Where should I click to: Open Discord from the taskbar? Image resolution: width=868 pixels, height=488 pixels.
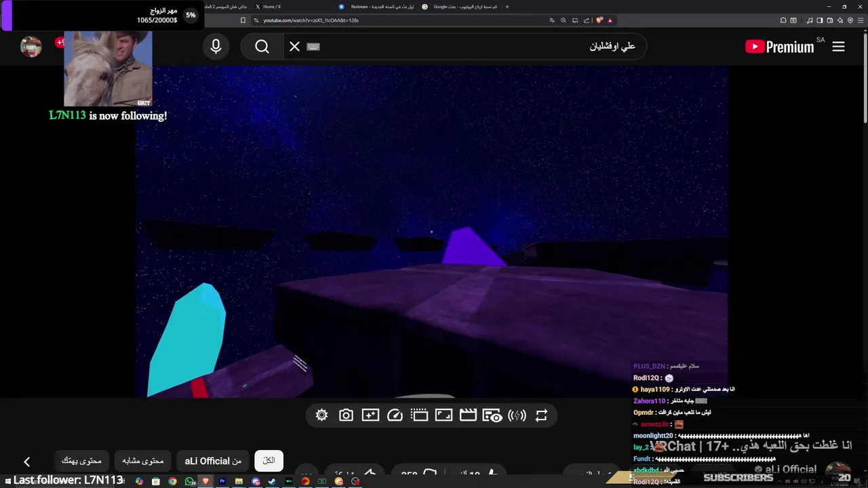click(x=256, y=481)
